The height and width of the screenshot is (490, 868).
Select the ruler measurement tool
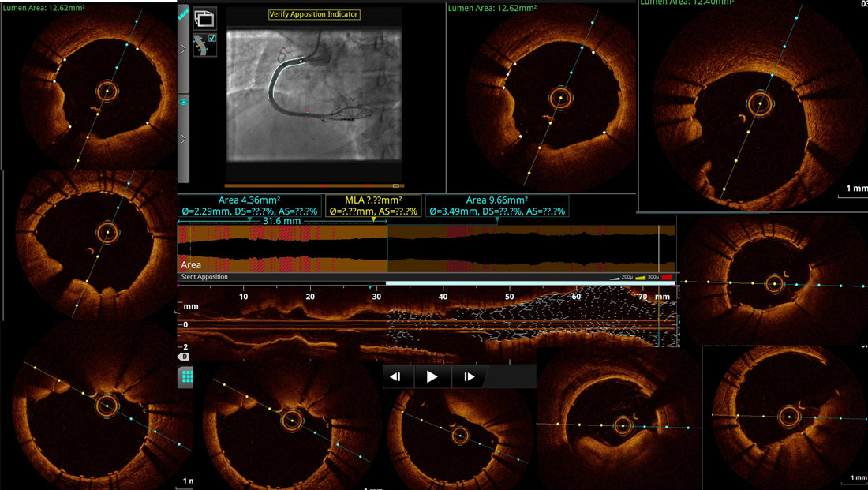pos(183,13)
